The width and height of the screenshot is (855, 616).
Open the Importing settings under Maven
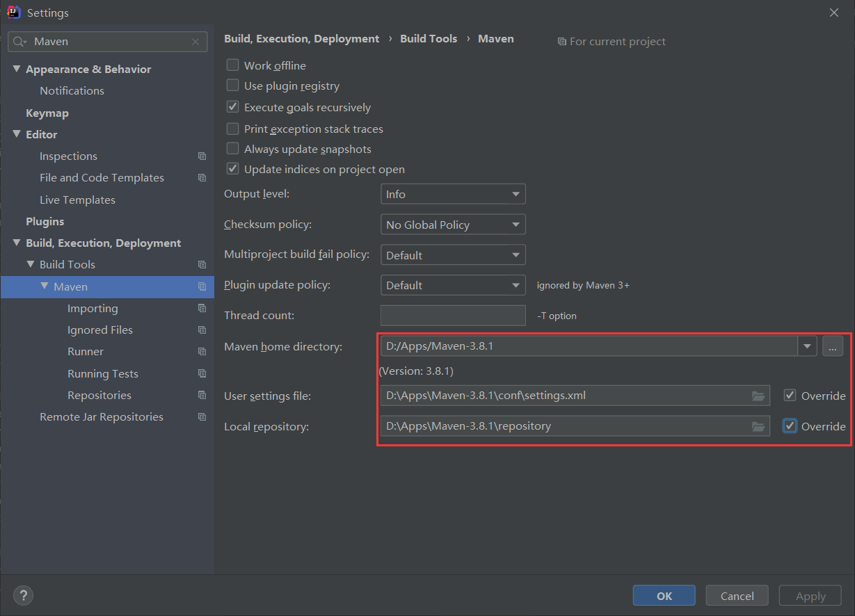pyautogui.click(x=93, y=309)
